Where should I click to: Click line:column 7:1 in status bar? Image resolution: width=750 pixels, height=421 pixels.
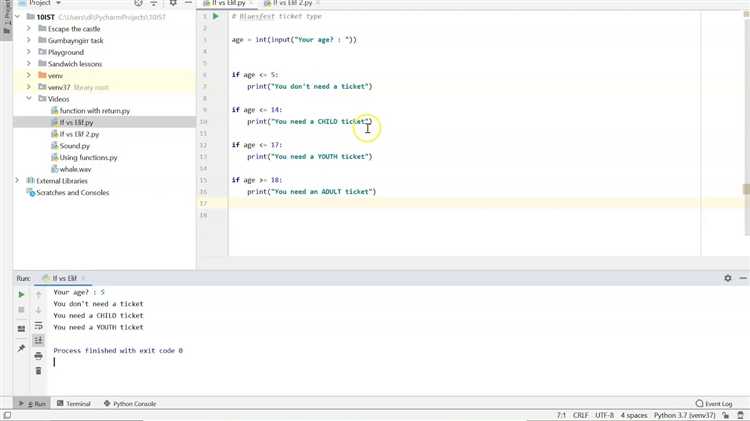(x=561, y=415)
